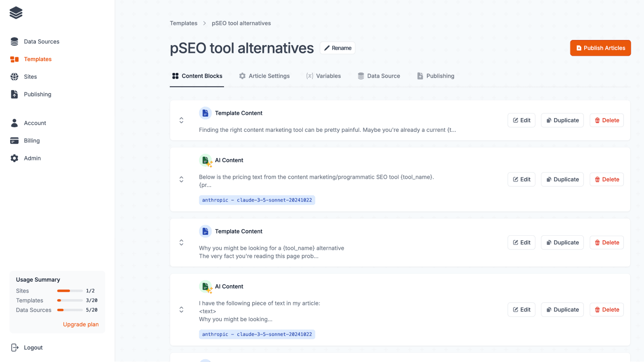Click Rename next to the template title

337,47
